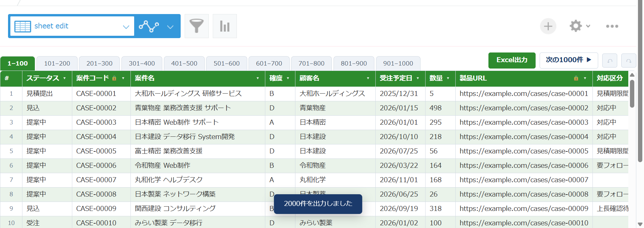Select cell CASE-00008
The width and height of the screenshot is (644, 228).
[101, 194]
